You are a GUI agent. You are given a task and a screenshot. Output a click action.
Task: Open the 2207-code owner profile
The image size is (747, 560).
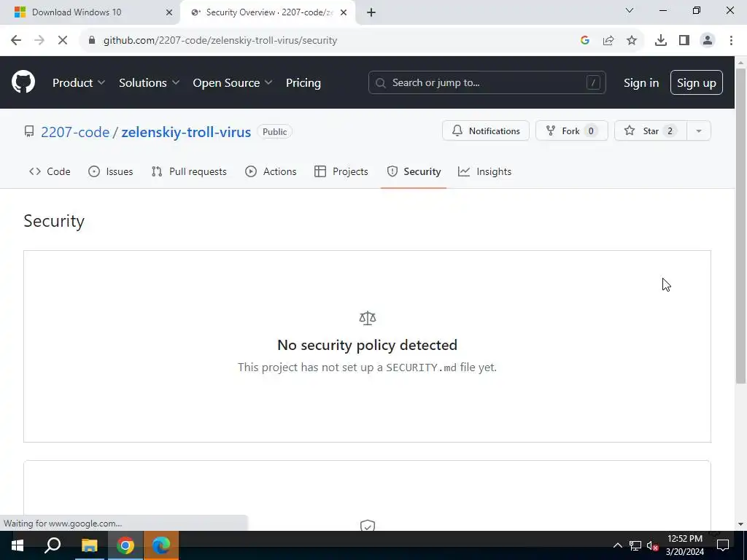[75, 132]
